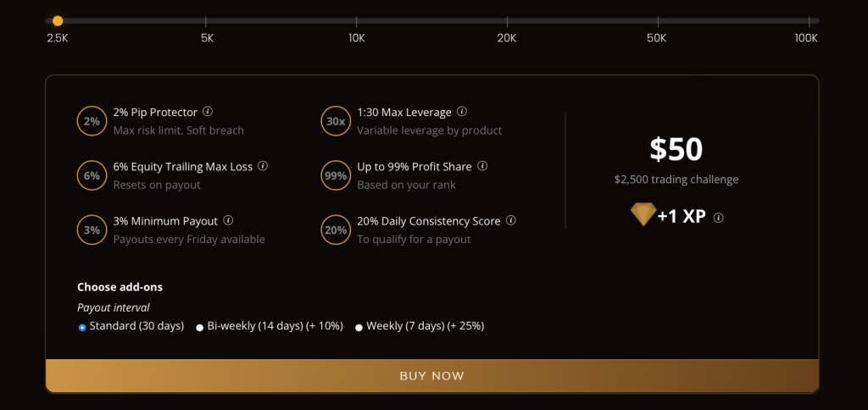The image size is (868, 410).
Task: Jump slider to the 100K mark
Action: pyautogui.click(x=809, y=20)
